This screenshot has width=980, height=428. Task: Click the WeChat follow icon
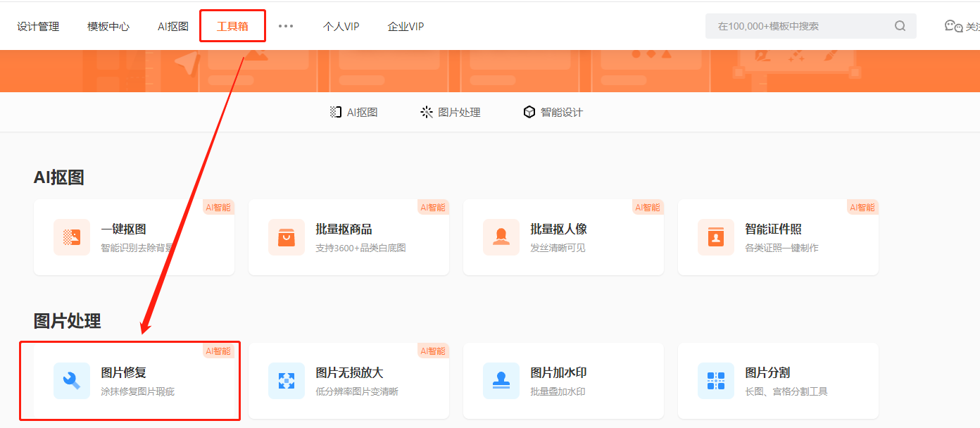point(953,26)
